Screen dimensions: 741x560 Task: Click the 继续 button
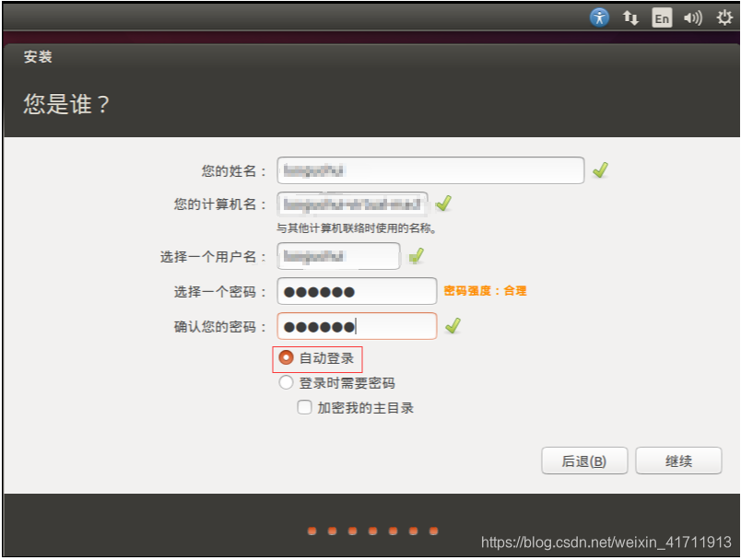(678, 461)
